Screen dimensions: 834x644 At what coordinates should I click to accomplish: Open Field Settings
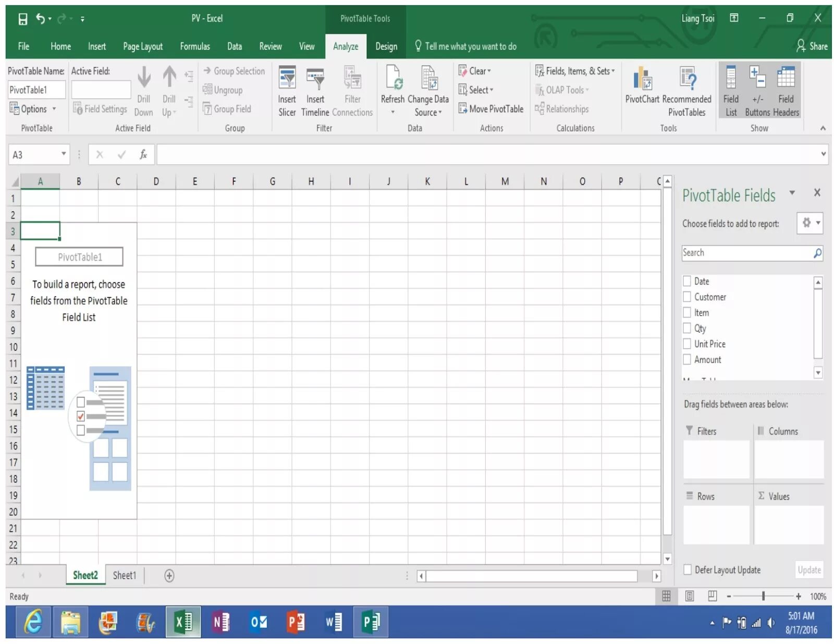(100, 109)
